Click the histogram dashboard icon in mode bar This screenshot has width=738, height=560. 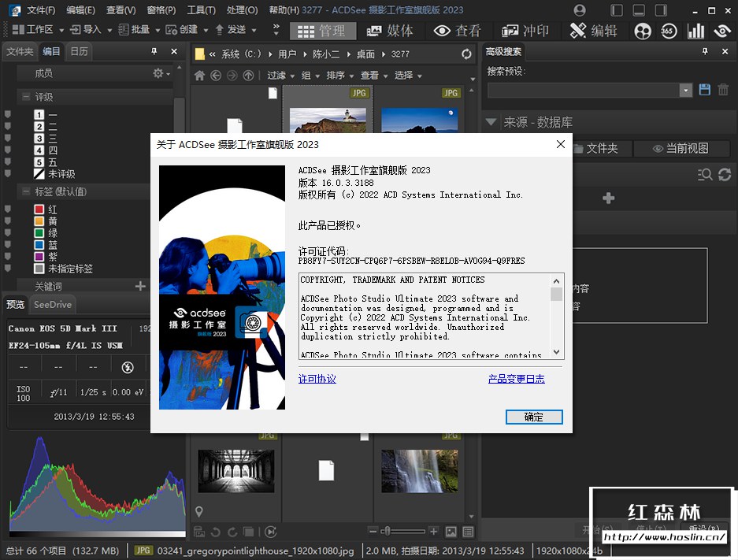(x=695, y=31)
